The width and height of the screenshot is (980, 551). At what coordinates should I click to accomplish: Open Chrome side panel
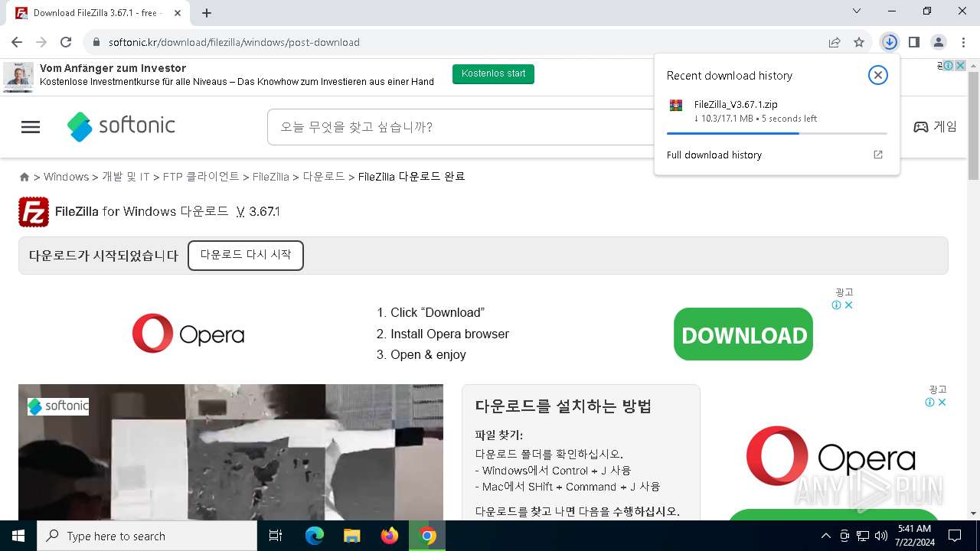pos(914,42)
